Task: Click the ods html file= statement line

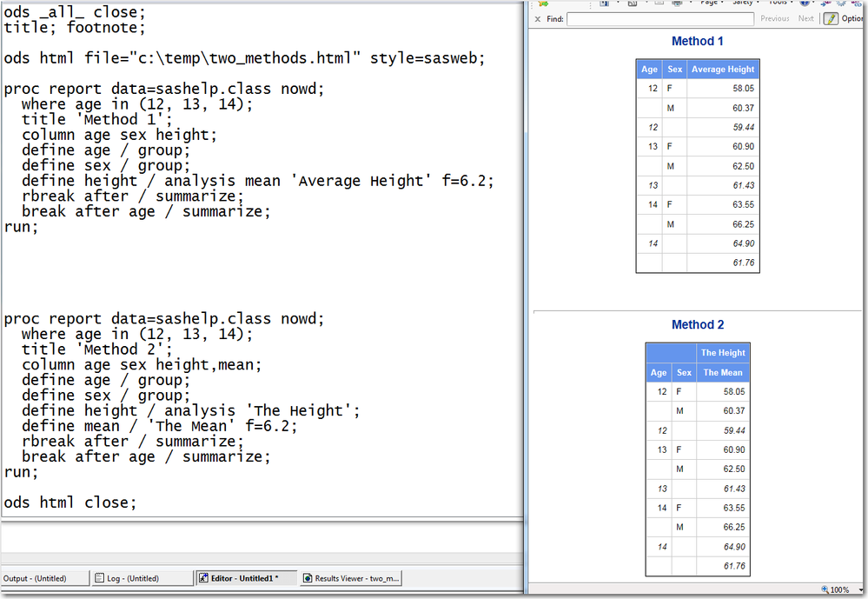Action: tap(244, 58)
